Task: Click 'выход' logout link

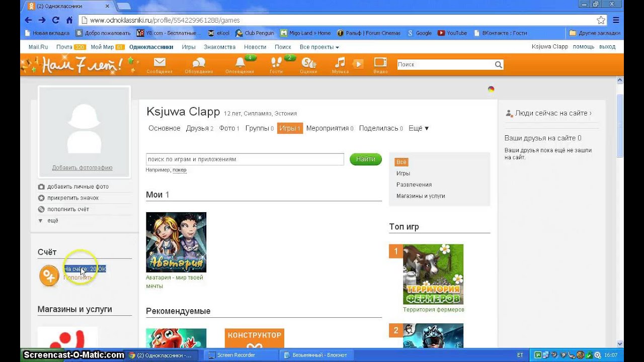Action: tap(607, 47)
